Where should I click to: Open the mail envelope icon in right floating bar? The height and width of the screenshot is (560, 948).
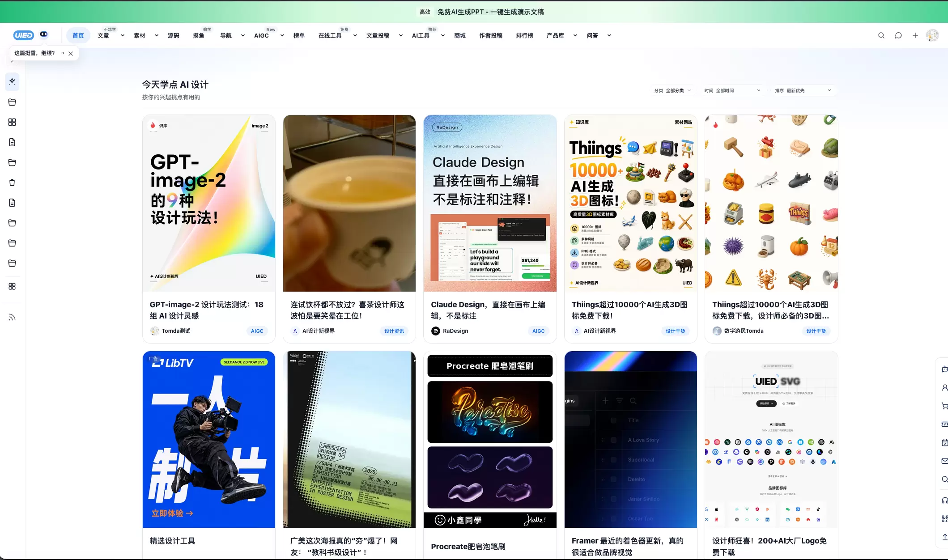pyautogui.click(x=944, y=461)
